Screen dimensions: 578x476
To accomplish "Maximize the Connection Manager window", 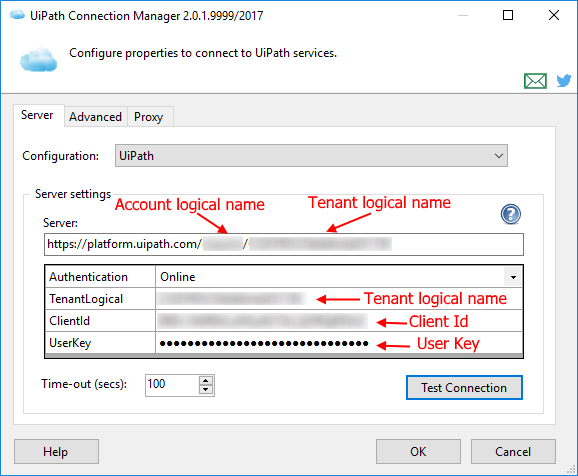I will (508, 15).
